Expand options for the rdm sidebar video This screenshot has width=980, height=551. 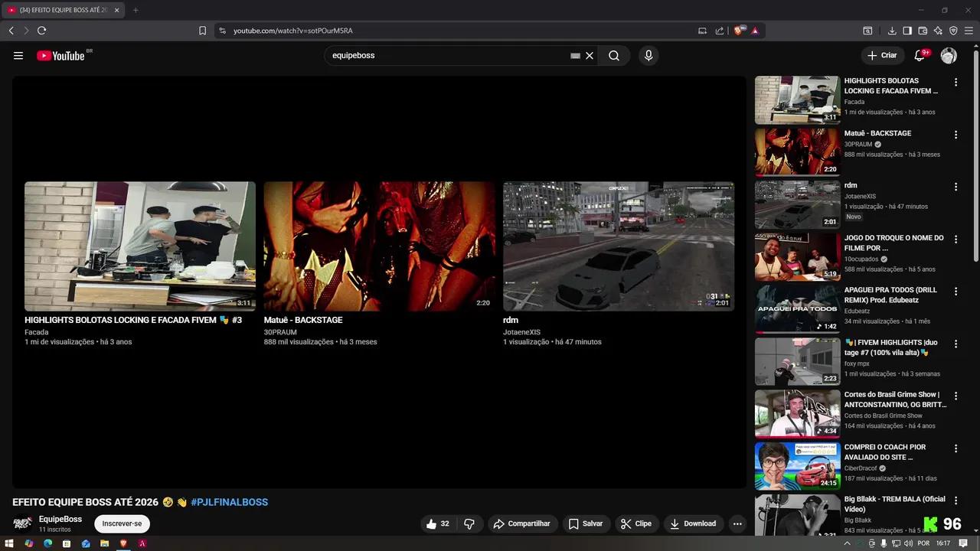coord(955,187)
